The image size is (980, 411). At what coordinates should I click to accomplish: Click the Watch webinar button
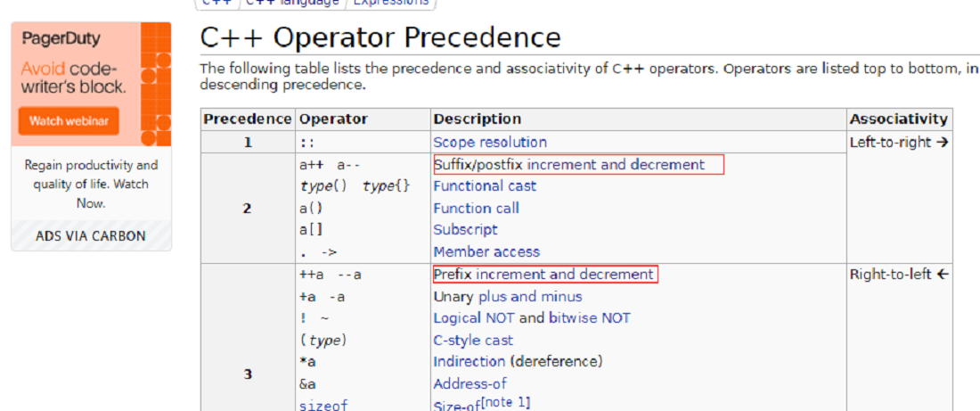tap(69, 120)
